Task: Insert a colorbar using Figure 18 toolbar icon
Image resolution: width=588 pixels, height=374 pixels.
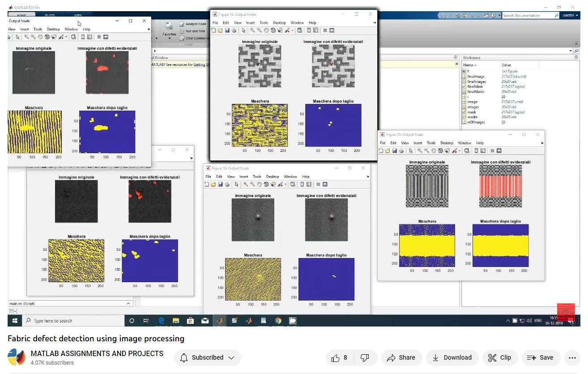Action: [x=302, y=184]
